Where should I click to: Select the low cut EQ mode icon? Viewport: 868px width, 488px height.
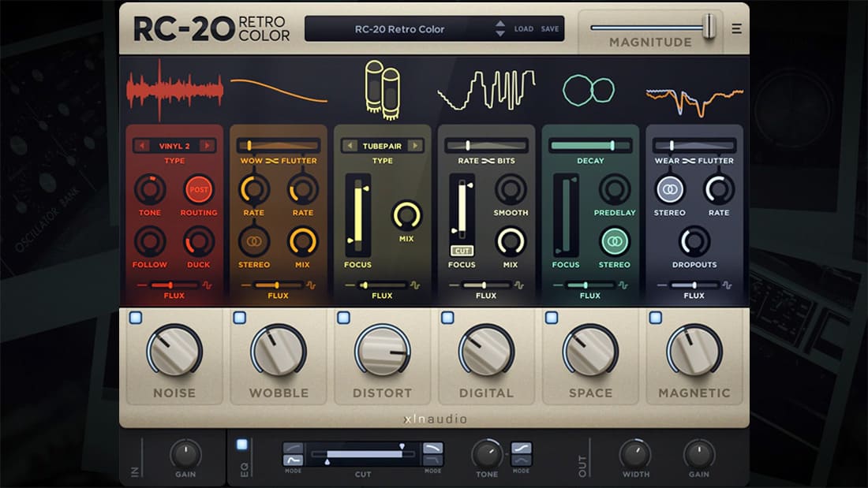point(293,460)
